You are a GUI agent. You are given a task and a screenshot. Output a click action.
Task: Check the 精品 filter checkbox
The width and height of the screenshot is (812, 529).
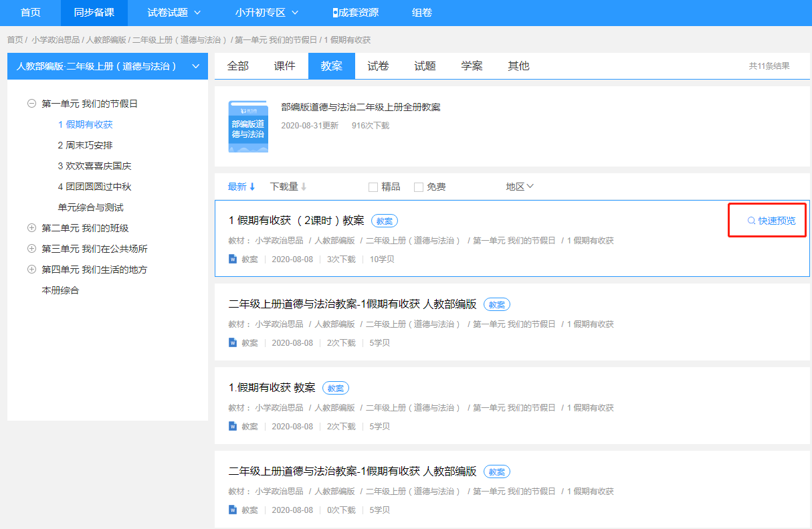click(x=373, y=187)
